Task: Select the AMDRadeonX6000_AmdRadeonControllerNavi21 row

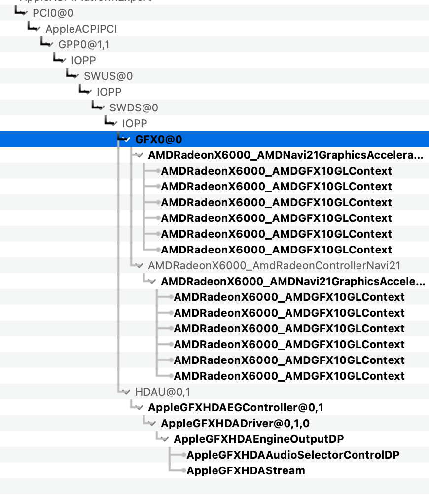Action: coord(214,265)
